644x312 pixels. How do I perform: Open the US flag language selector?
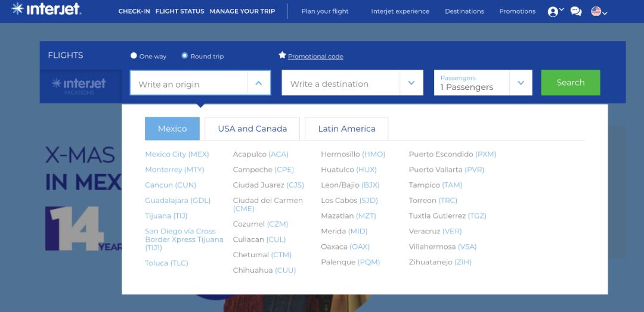(599, 11)
